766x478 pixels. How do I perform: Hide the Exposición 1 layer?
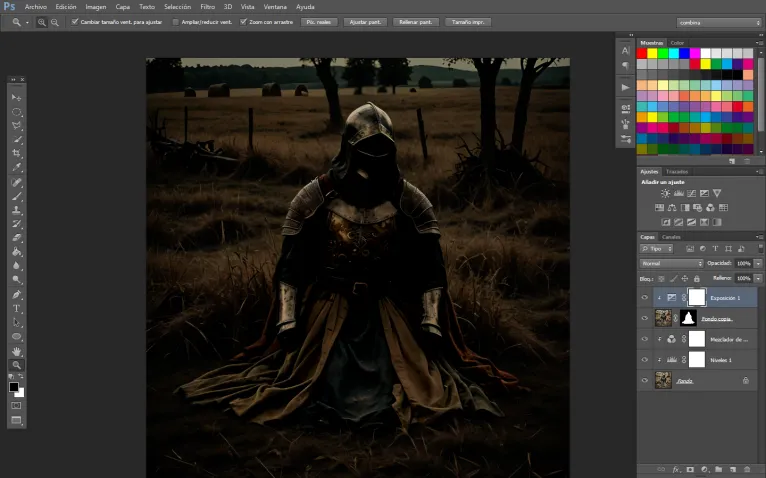click(x=644, y=298)
